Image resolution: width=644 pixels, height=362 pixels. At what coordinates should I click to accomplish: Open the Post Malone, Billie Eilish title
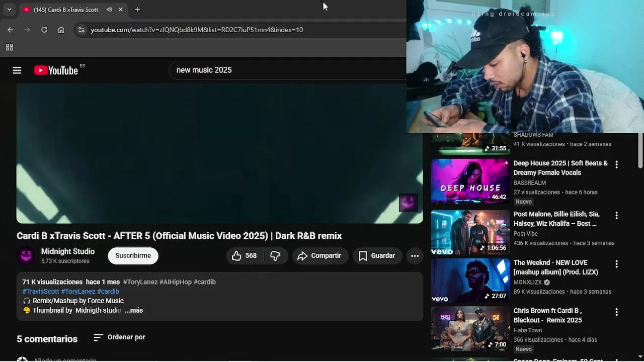[556, 219]
